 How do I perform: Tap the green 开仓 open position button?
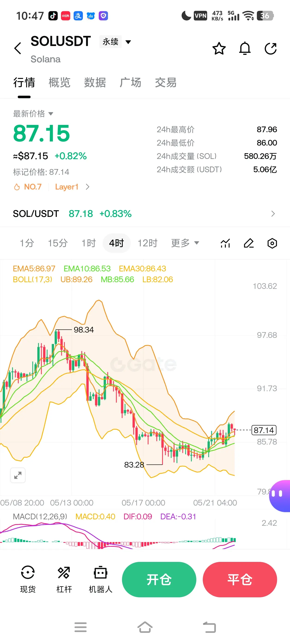(159, 580)
